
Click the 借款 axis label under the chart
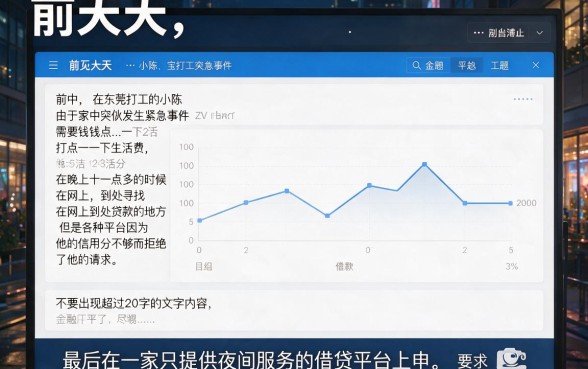click(x=344, y=266)
